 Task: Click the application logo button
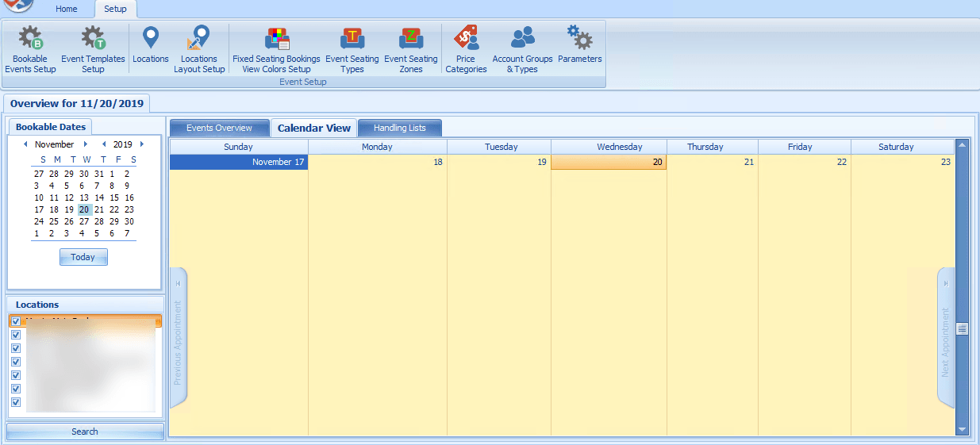coord(19,6)
